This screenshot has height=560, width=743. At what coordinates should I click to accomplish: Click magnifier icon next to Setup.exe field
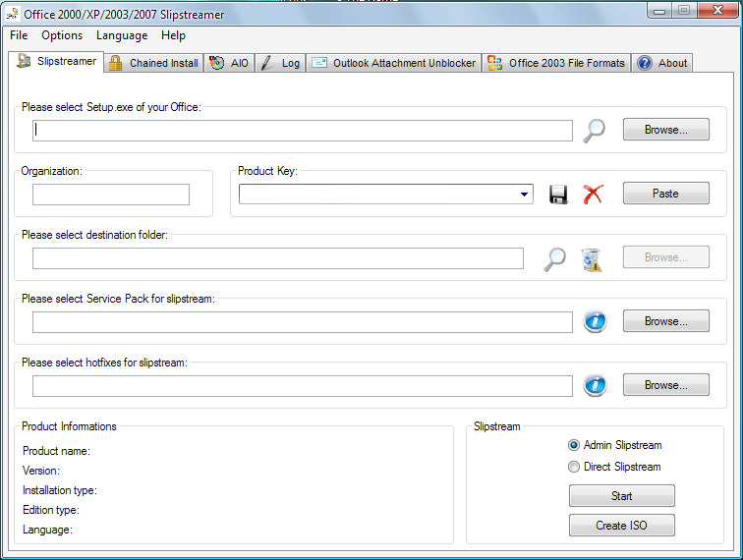point(594,131)
